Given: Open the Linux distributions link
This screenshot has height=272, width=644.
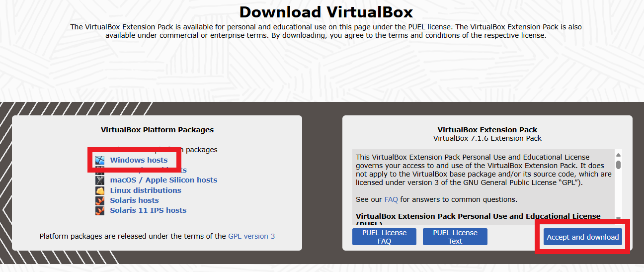Looking at the screenshot, I should (146, 190).
